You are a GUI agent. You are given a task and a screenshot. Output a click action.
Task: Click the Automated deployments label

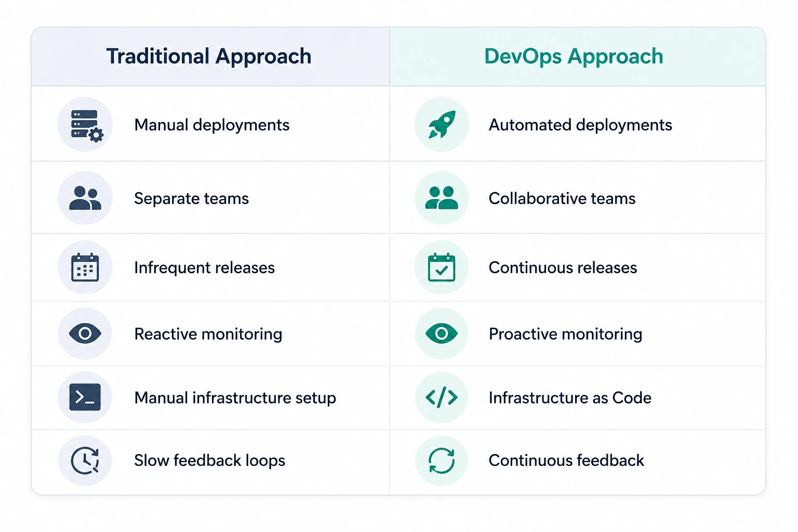click(580, 125)
